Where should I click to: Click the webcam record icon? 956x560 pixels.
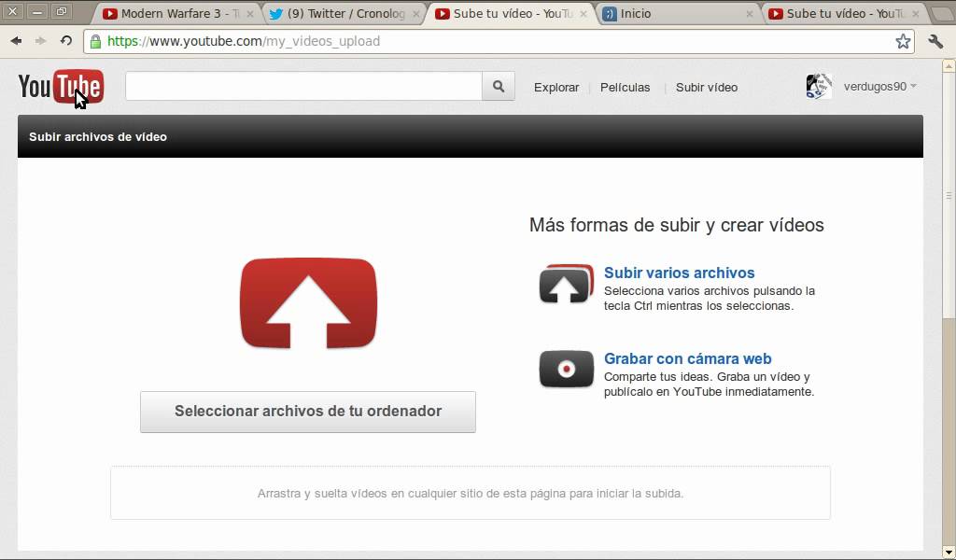pyautogui.click(x=567, y=369)
